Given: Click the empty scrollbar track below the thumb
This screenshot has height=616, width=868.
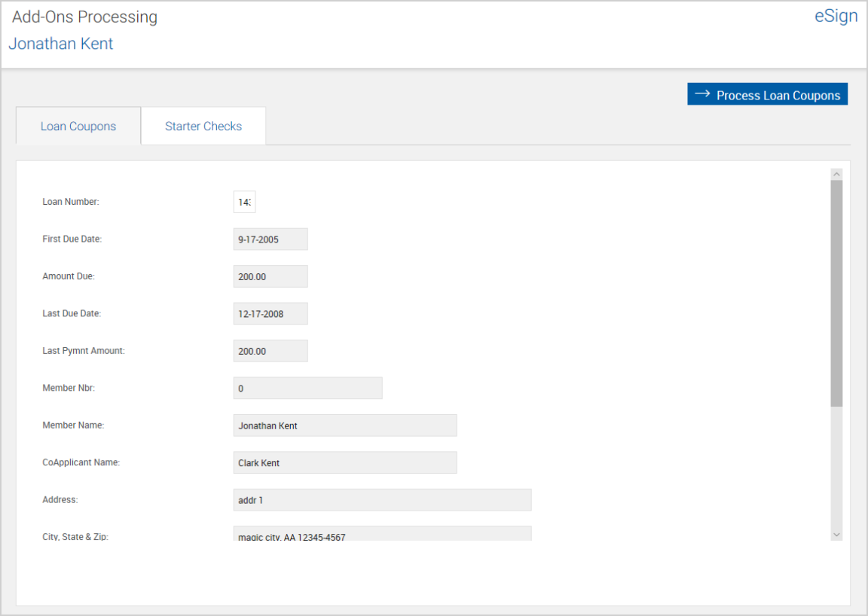Looking at the screenshot, I should coord(836,467).
